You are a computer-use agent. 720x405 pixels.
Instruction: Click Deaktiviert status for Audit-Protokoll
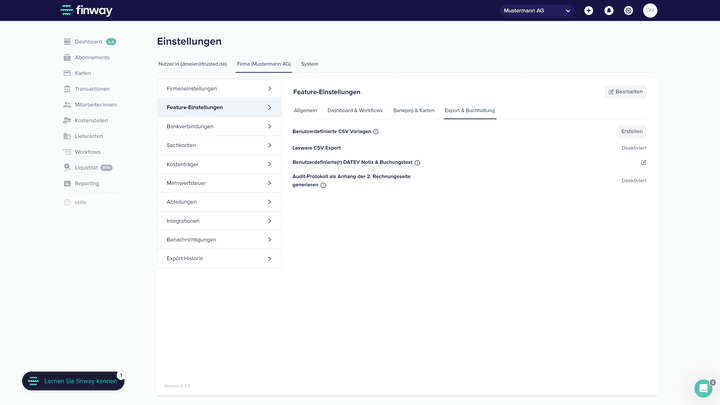click(x=634, y=180)
